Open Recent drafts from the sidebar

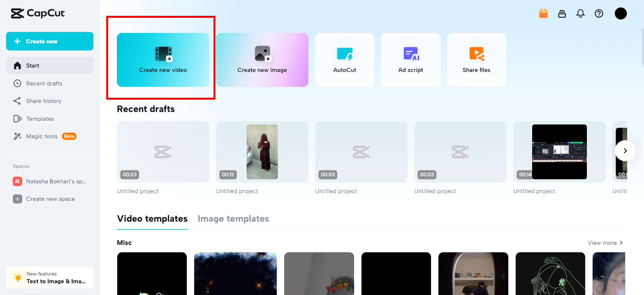coord(44,83)
